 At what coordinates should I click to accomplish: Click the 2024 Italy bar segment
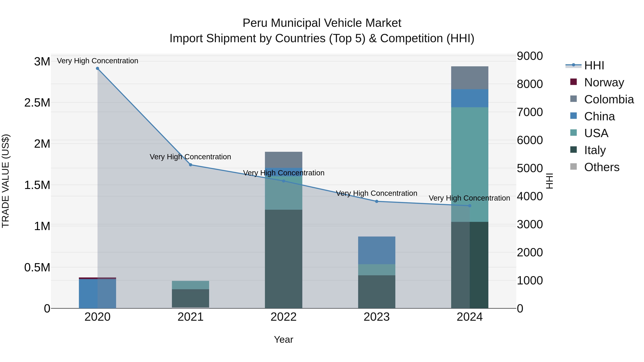(470, 265)
